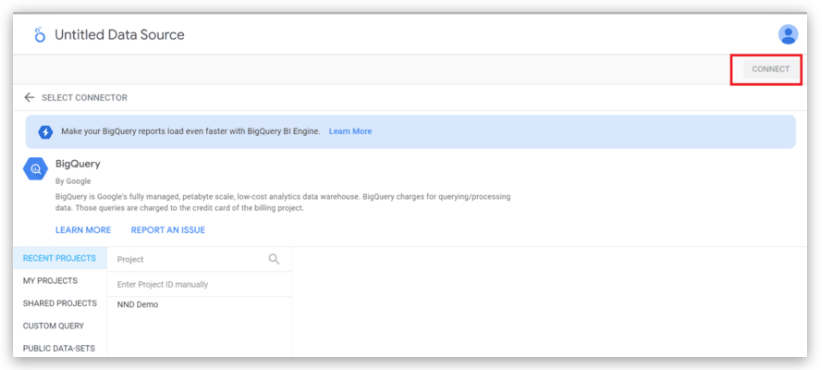Click the Looker Studio logo icon
This screenshot has height=370, width=822.
39,35
